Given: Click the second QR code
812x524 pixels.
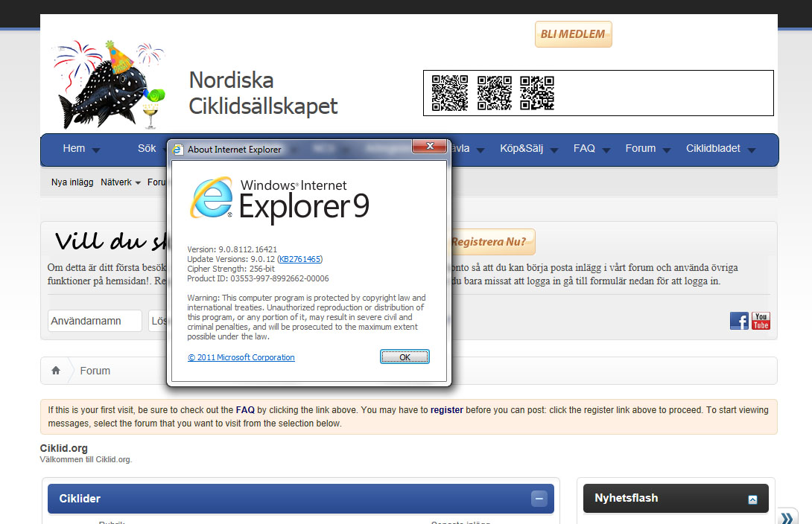Looking at the screenshot, I should point(495,93).
